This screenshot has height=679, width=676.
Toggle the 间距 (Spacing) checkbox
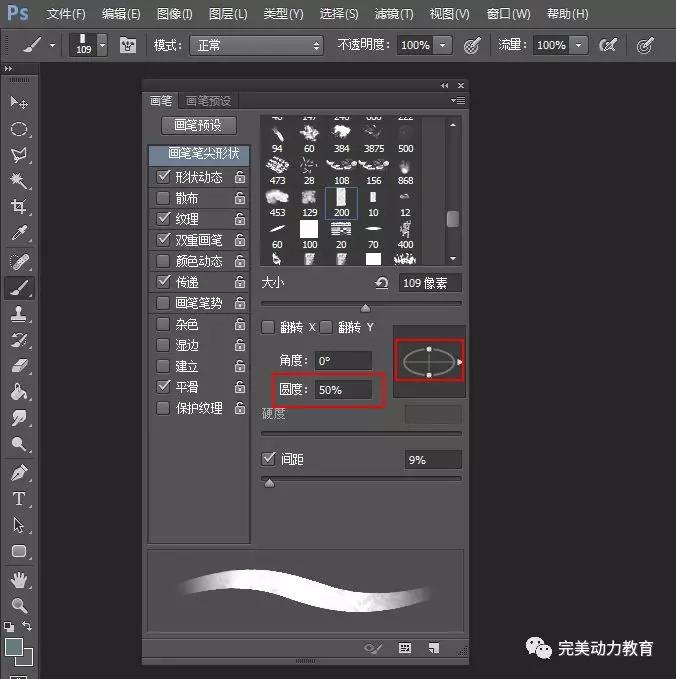coord(268,459)
